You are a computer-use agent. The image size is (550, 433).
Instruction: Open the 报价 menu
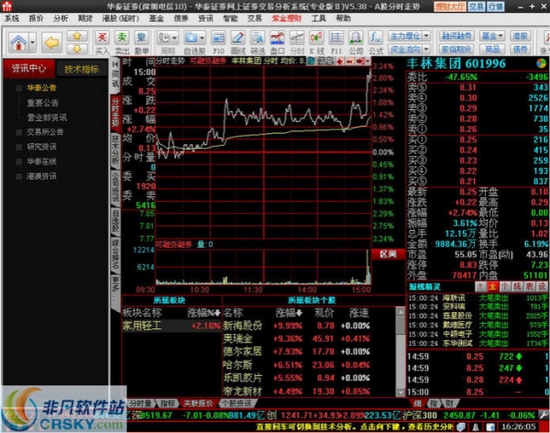tap(36, 18)
